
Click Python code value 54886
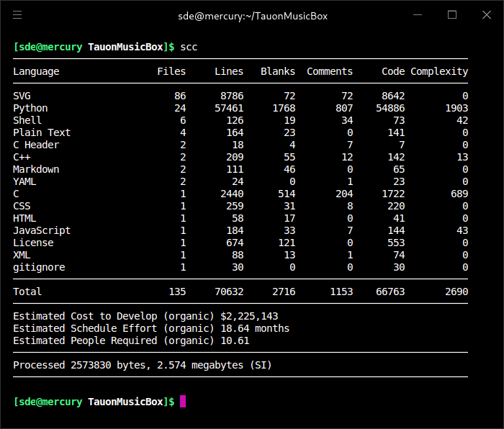[390, 108]
